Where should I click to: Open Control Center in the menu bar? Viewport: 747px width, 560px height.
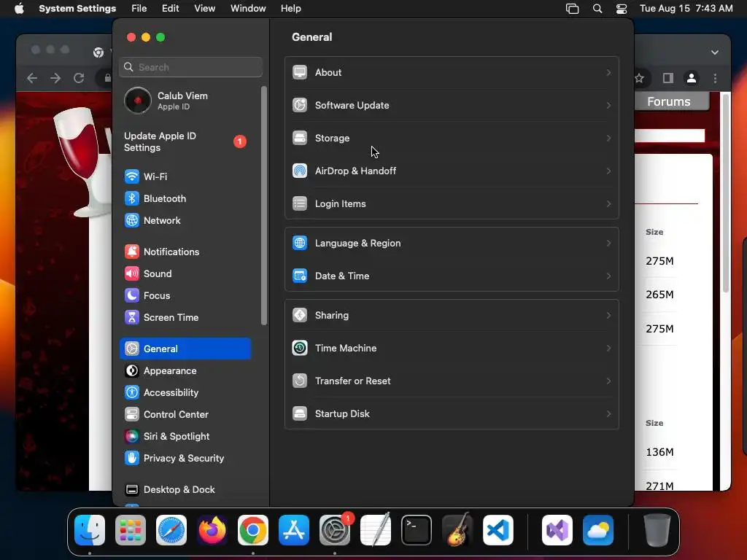click(622, 9)
